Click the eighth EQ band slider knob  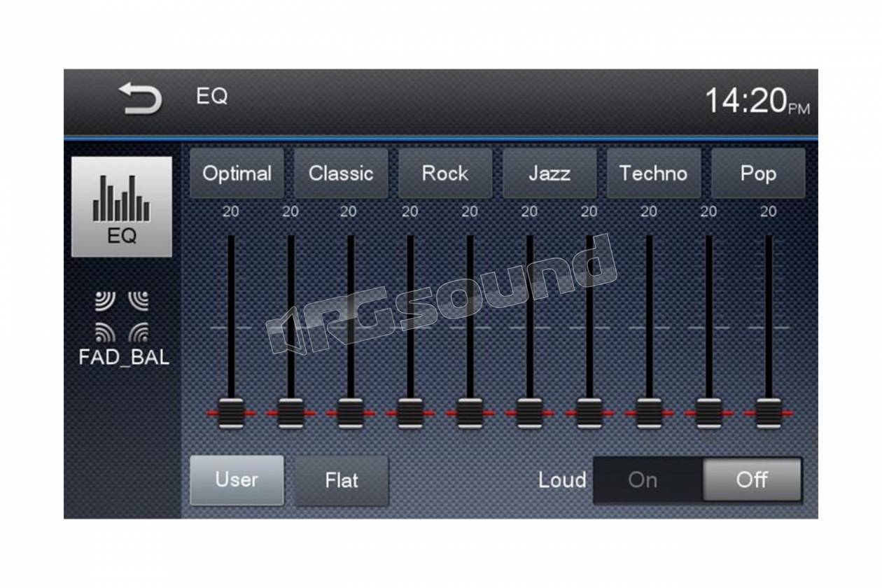tap(649, 413)
